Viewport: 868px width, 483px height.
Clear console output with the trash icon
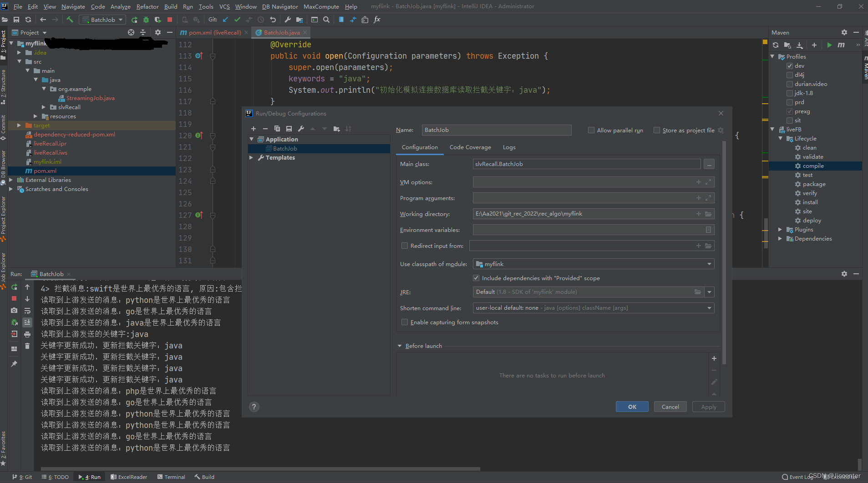pos(27,346)
